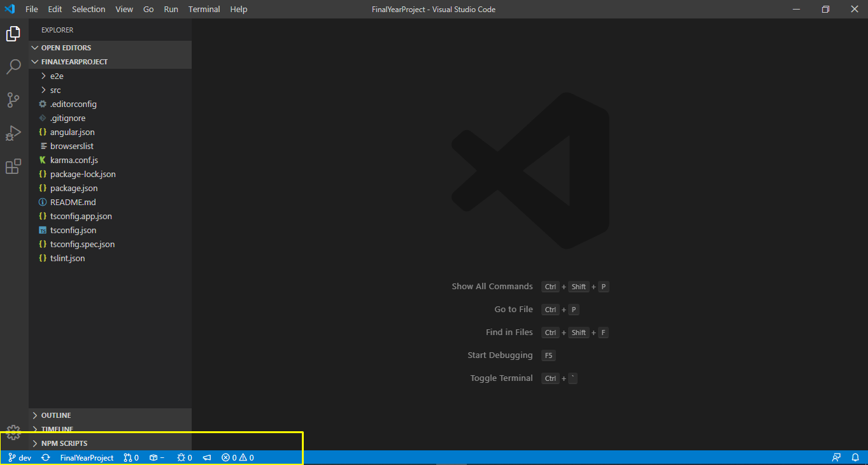Click the feedback icon in status bar
This screenshot has width=868, height=465.
pos(836,457)
